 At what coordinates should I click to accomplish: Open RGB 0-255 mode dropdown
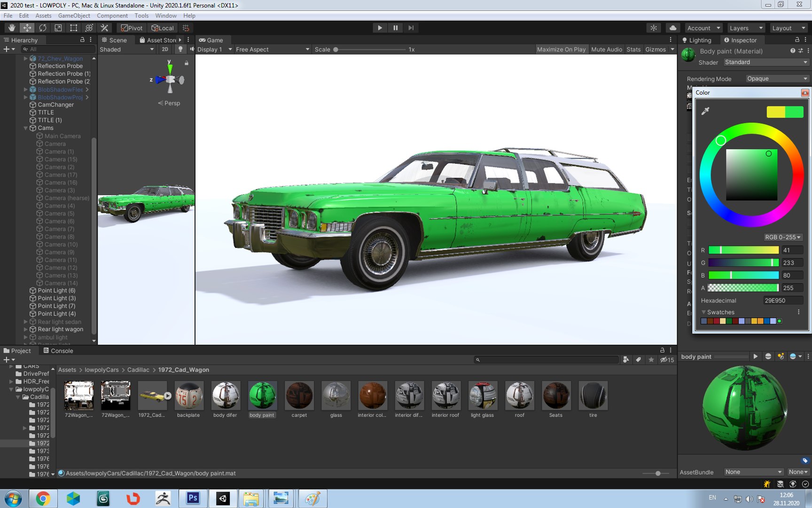[782, 237]
